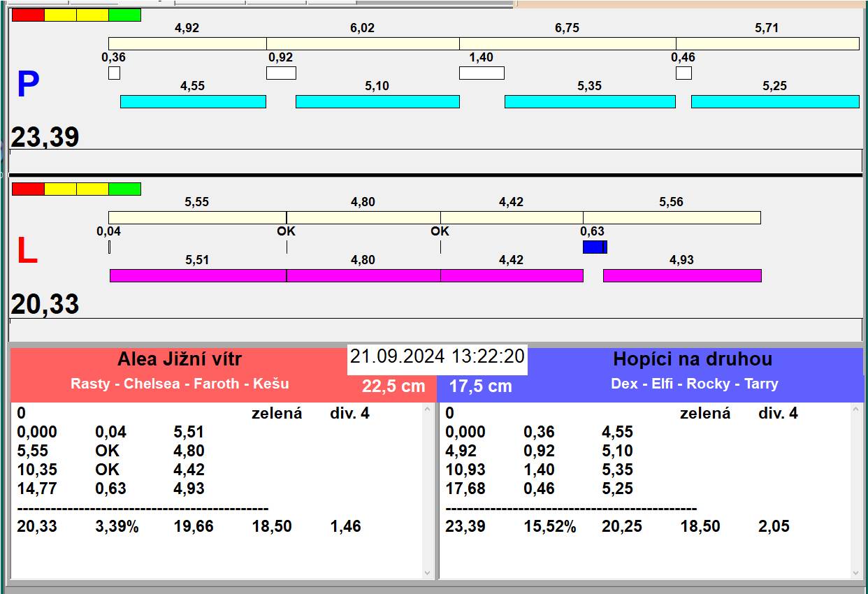Image resolution: width=868 pixels, height=594 pixels.
Task: Click the magenta bar labeled 4,93
Action: pos(682,275)
